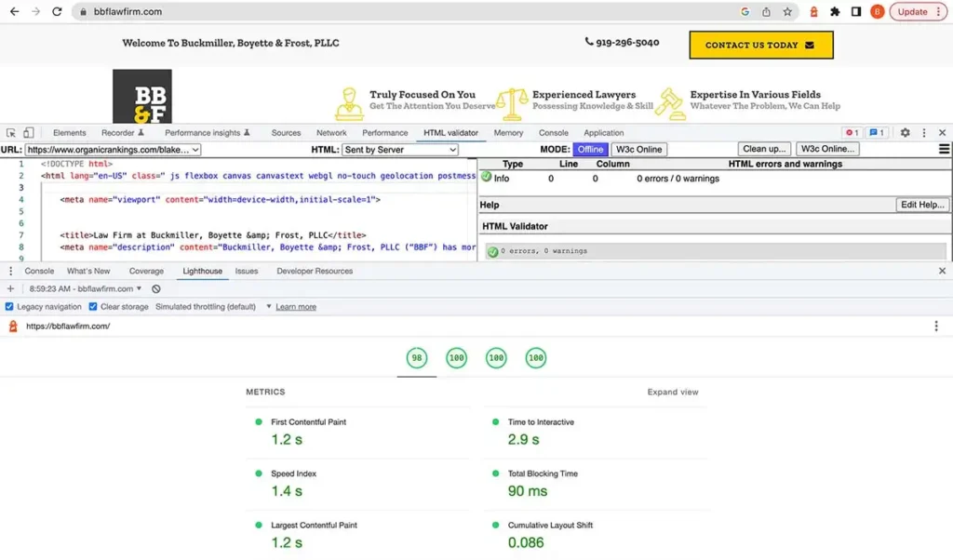Switch validator mode to W3c Online

[638, 150]
